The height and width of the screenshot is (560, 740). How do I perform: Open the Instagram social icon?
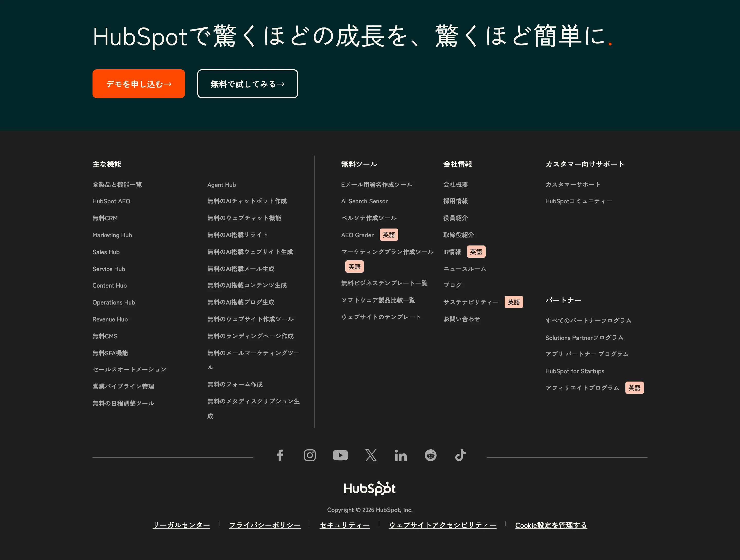click(310, 455)
